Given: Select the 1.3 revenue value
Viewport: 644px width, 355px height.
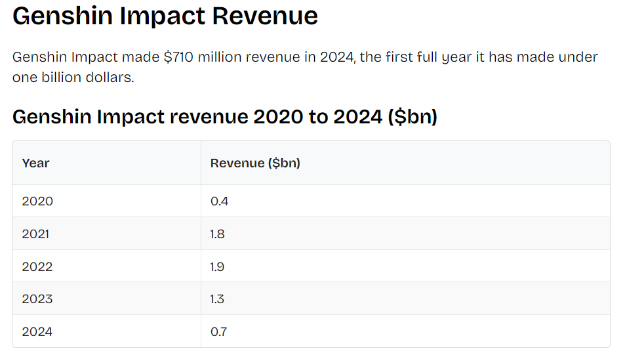Looking at the screenshot, I should point(217,299).
